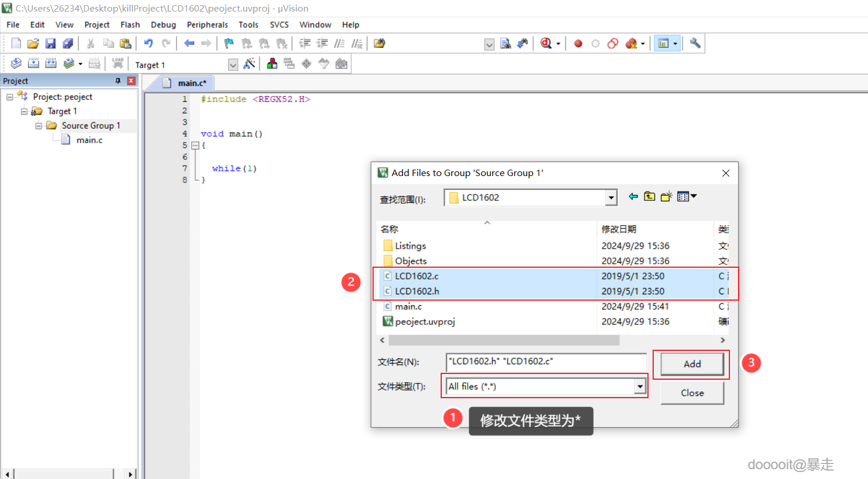Click the Save All icon
868x479 pixels.
(68, 43)
